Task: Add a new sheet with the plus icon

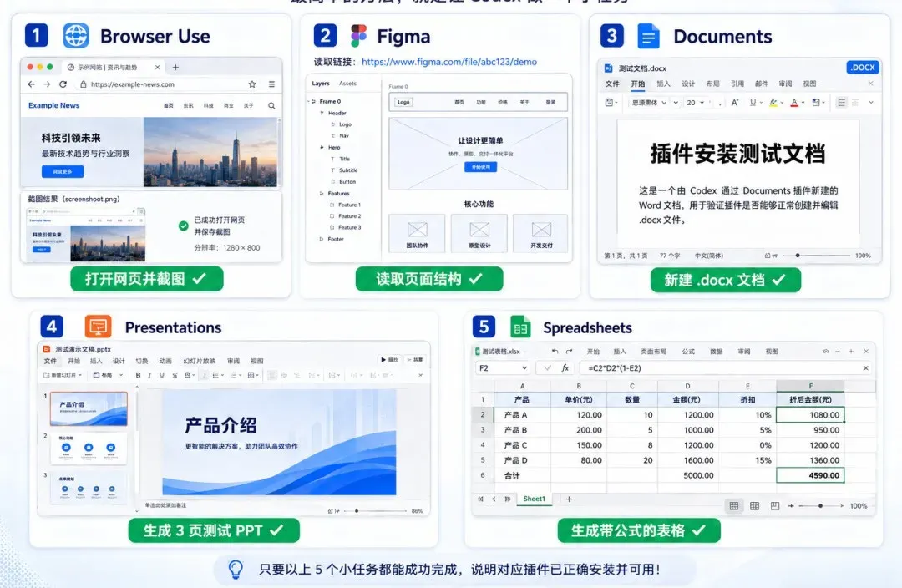Action: 569,499
